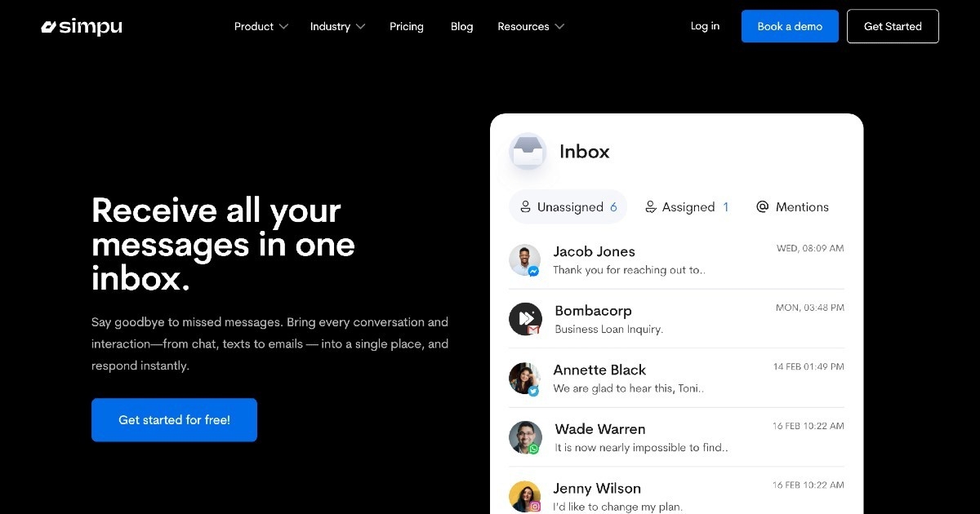Image resolution: width=980 pixels, height=514 pixels.
Task: Click Jacob Jones's Messenger avatar
Action: [524, 260]
